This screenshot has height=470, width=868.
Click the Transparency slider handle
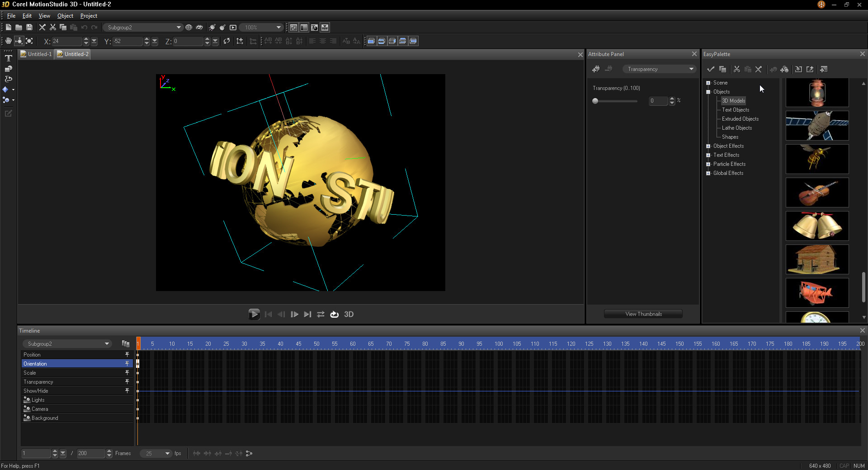point(595,101)
